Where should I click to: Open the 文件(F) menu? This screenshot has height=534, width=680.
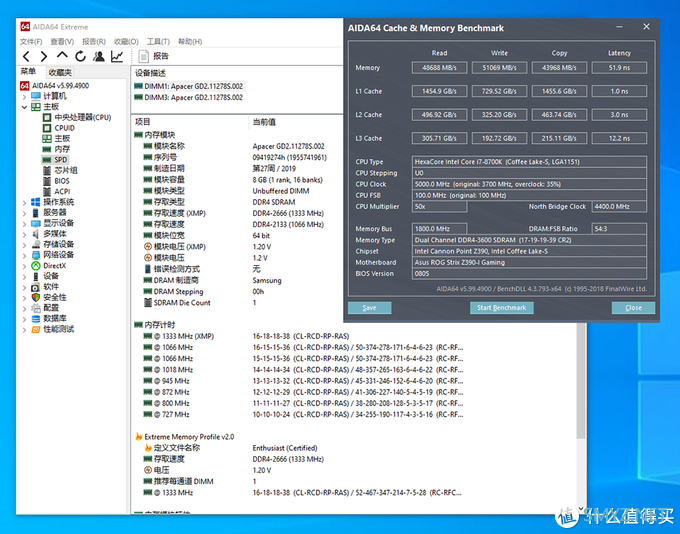coord(31,41)
